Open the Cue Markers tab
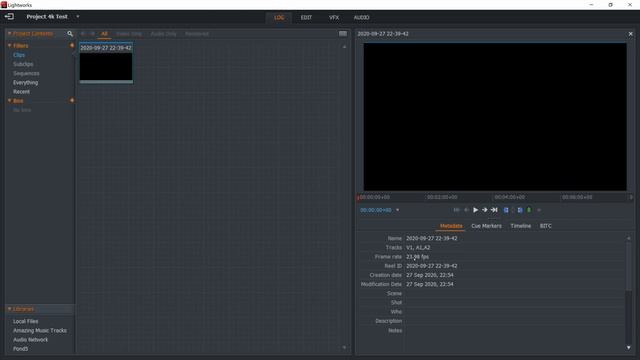Image resolution: width=640 pixels, height=360 pixels. tap(486, 226)
